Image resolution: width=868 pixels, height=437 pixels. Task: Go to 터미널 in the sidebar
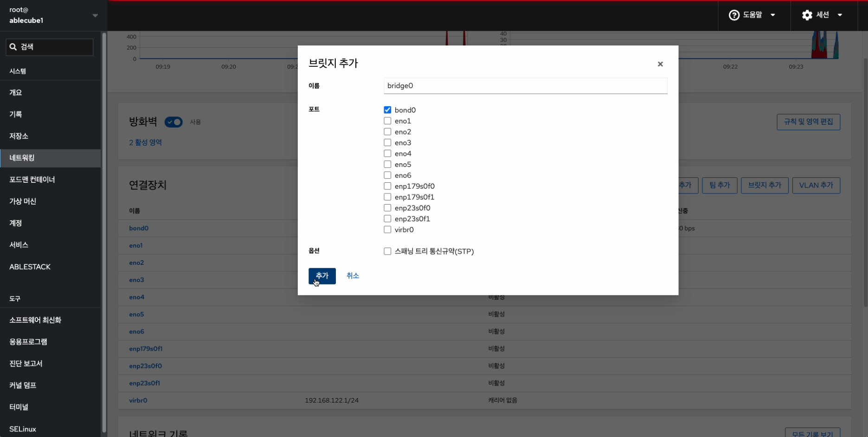19,407
